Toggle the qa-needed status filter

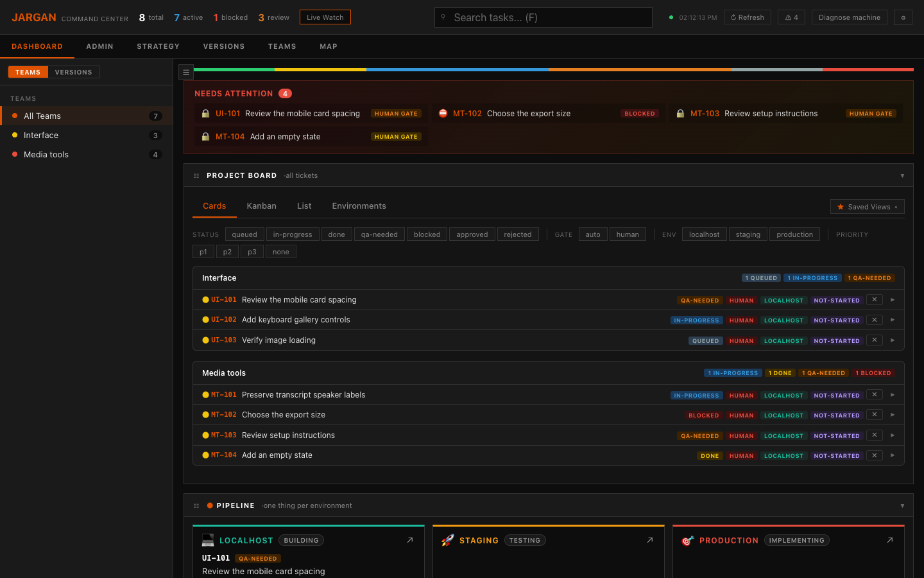pyautogui.click(x=379, y=234)
